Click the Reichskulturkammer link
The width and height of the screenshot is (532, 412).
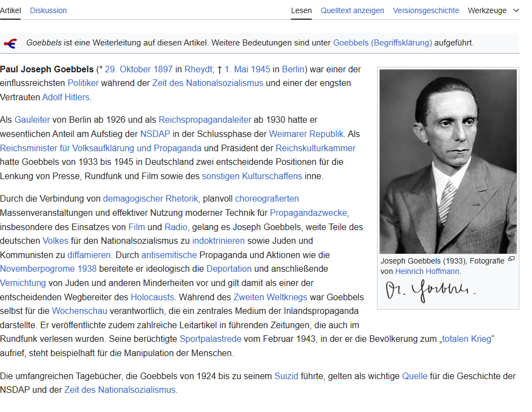tap(315, 148)
